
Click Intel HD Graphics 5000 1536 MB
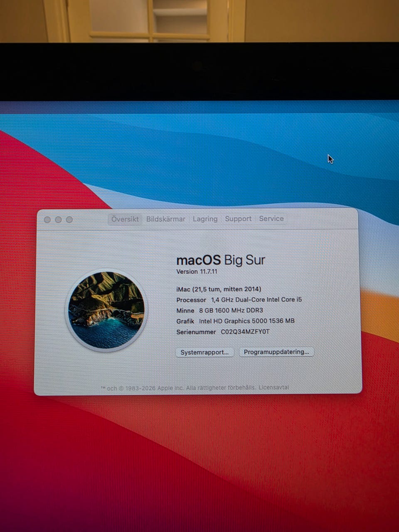click(x=247, y=321)
